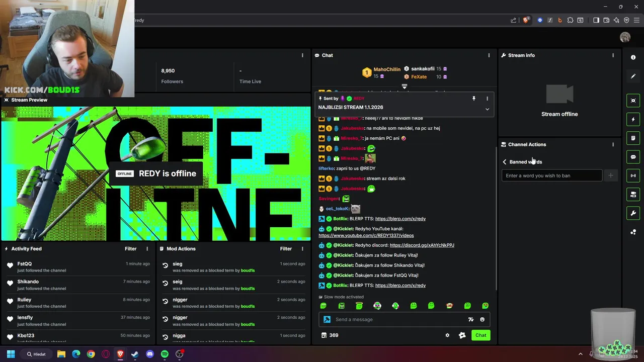The height and width of the screenshot is (362, 644).
Task: Click the pin icon on pinned message
Action: (473, 99)
